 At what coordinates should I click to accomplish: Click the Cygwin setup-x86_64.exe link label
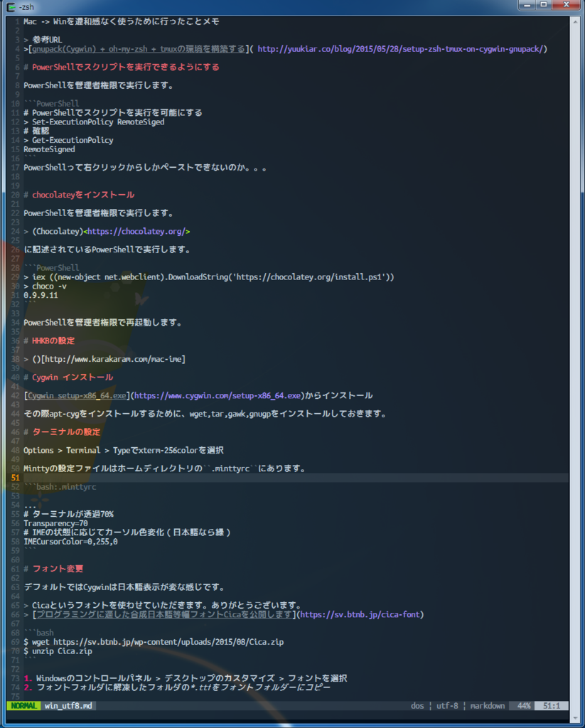77,395
